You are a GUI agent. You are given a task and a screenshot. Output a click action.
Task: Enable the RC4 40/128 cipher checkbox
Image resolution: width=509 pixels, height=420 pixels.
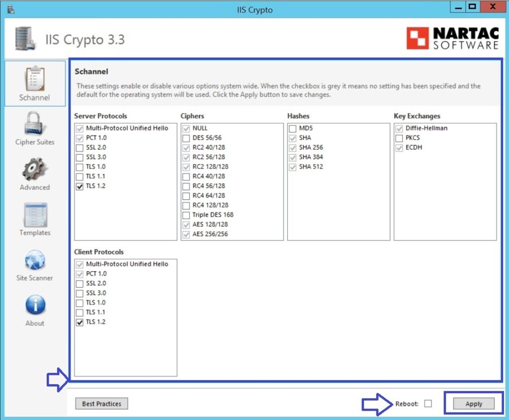click(186, 176)
